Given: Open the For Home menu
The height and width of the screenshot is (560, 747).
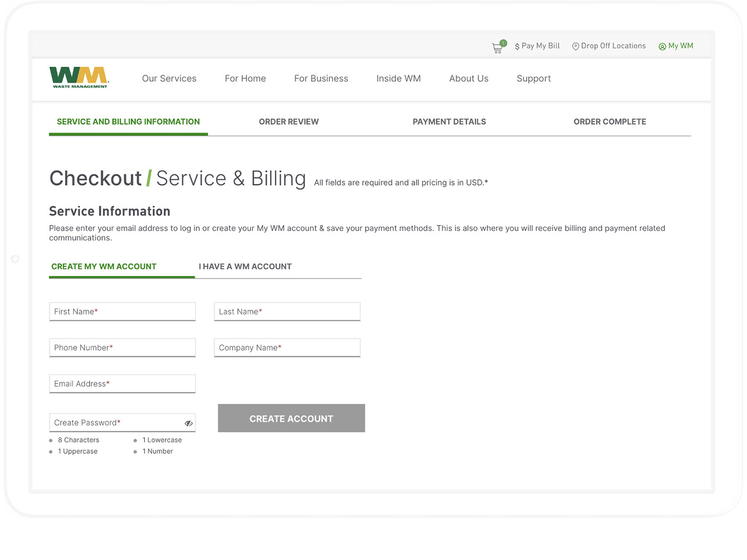Looking at the screenshot, I should 245,79.
